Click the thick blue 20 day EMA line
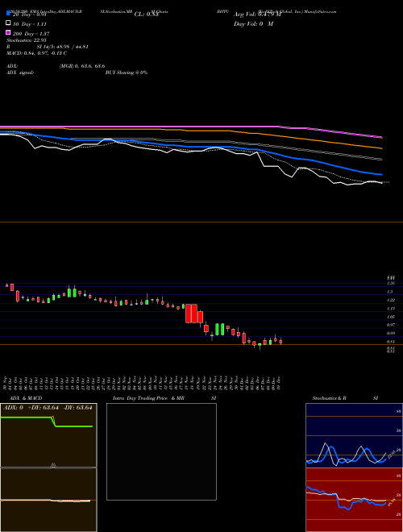 point(190,147)
